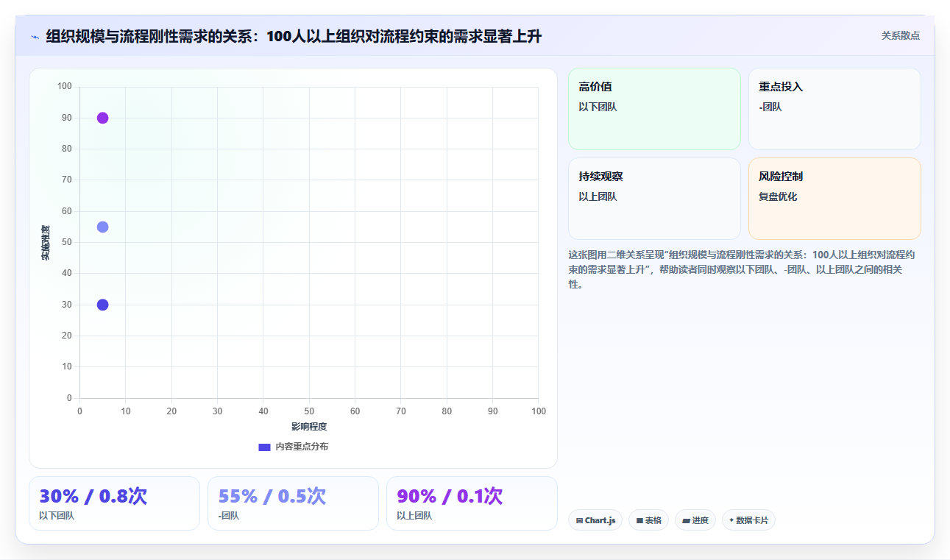Click the Chart.js tag chip
950x560 pixels.
coord(595,520)
